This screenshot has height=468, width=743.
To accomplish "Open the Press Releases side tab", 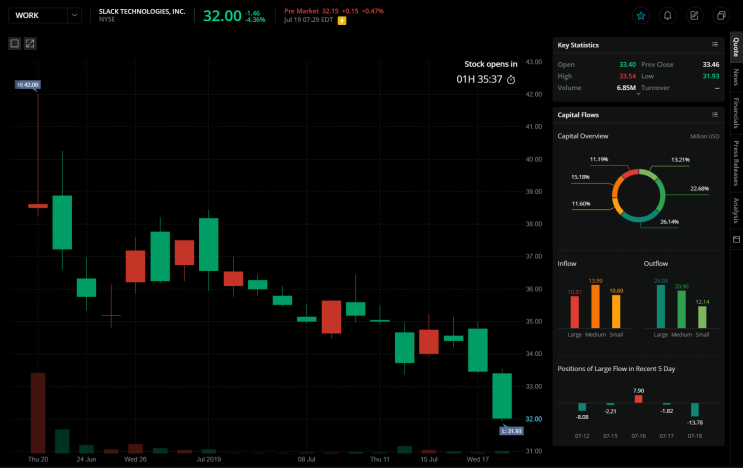I will pos(736,163).
